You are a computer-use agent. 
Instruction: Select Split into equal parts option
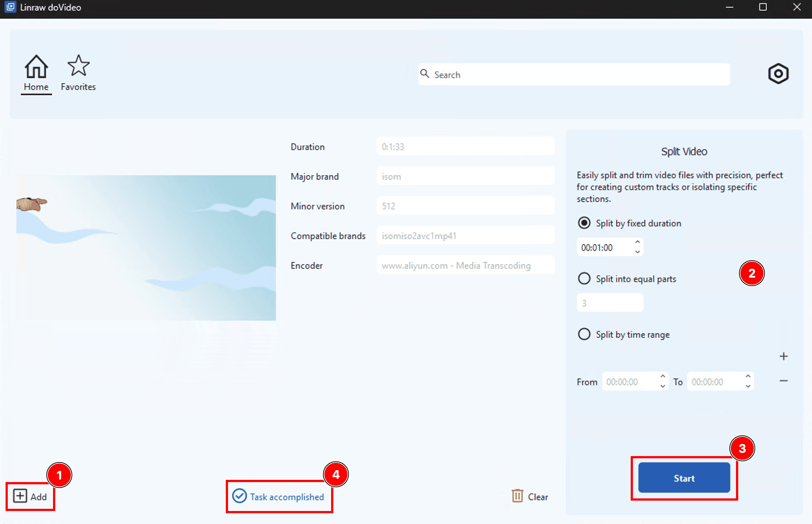[x=584, y=278]
